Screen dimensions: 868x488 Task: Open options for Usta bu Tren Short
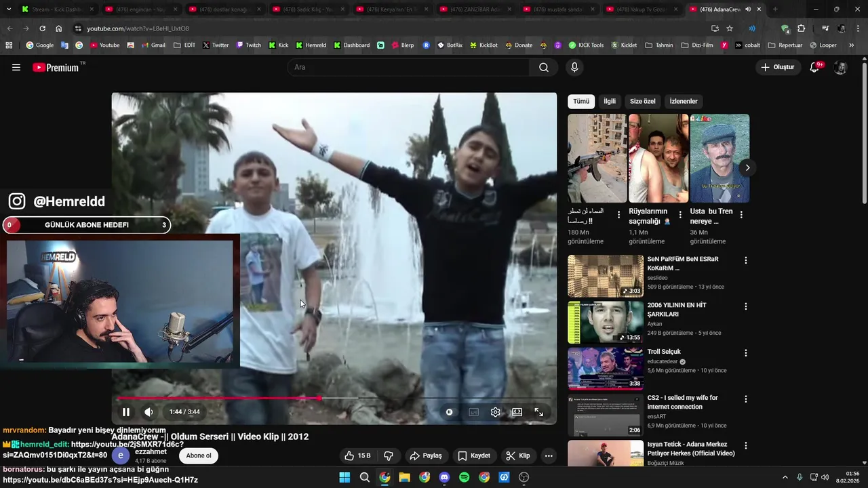741,215
